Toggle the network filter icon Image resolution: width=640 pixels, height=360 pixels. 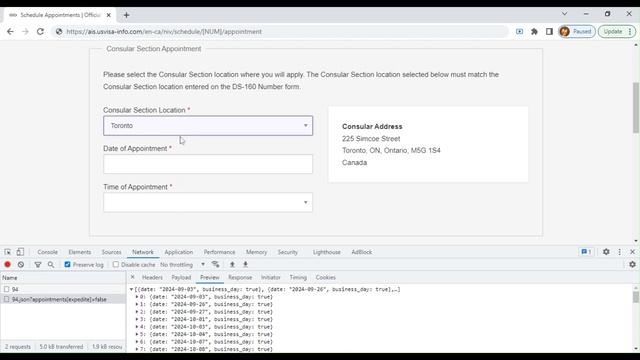pyautogui.click(x=38, y=264)
